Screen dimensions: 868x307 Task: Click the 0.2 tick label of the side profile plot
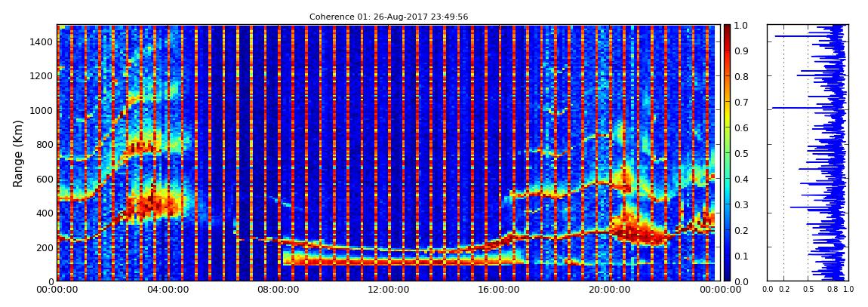[783, 290]
